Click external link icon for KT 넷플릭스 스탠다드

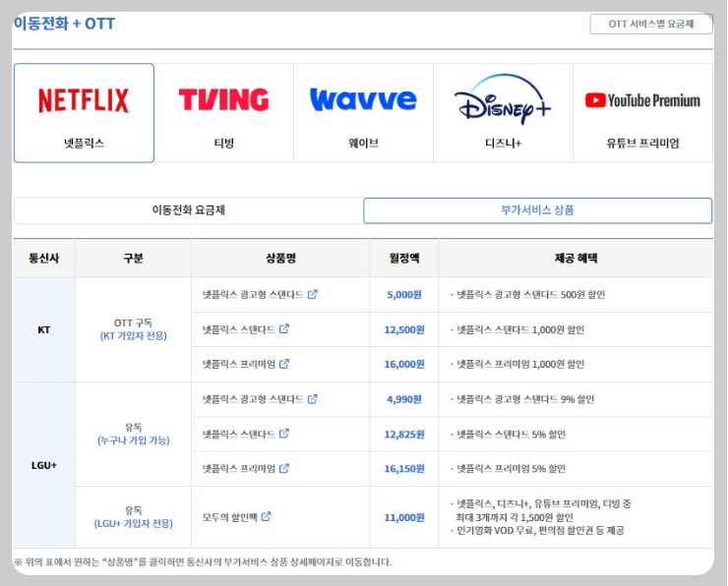point(284,329)
